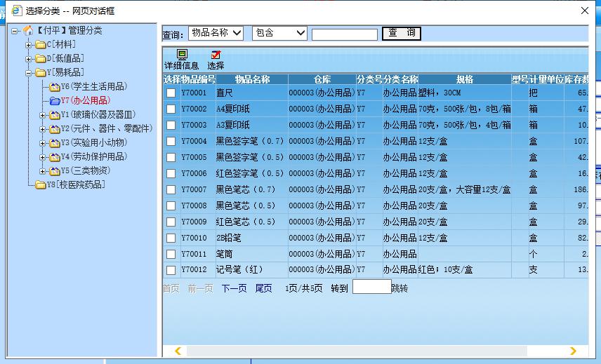Close the 选择分类 dialog window
The image size is (601, 364).
tap(585, 11)
